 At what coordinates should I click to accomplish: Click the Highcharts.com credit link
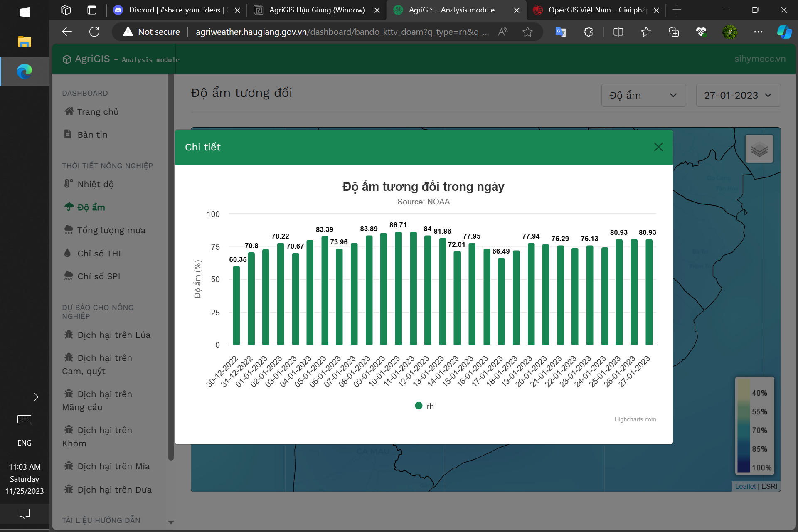(635, 419)
